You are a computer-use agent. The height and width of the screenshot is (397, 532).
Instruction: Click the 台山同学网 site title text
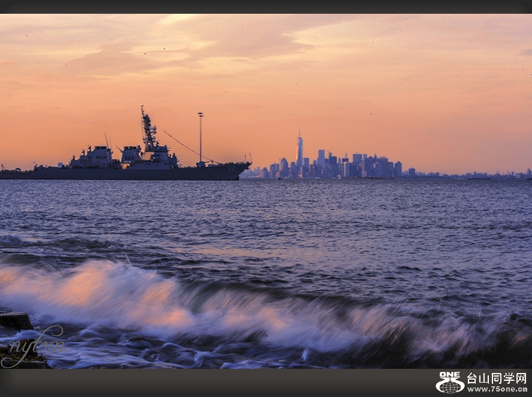(497, 378)
